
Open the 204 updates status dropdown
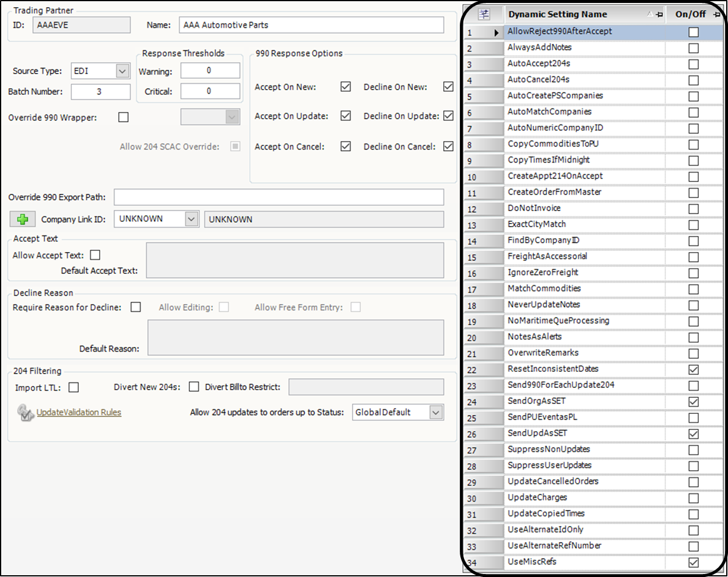point(435,412)
